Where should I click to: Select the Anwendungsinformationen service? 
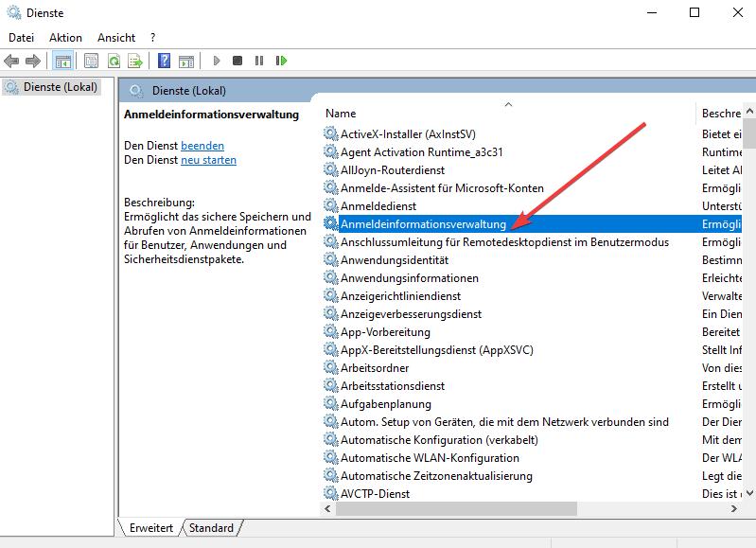[533, 278]
